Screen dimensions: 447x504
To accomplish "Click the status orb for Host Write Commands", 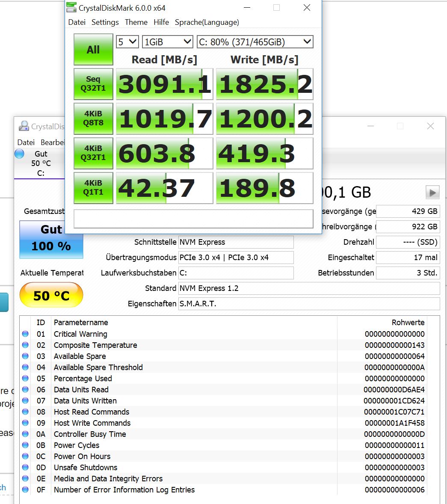I will (x=25, y=423).
